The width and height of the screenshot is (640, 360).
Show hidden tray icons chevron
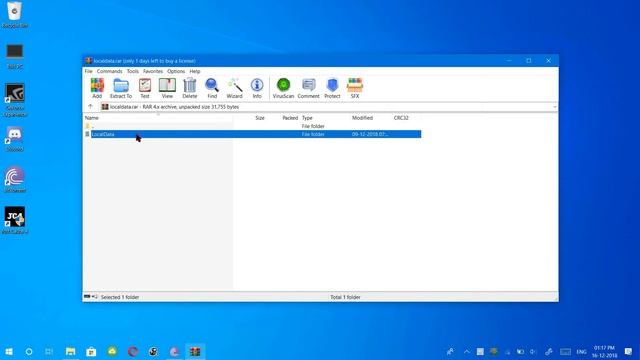pyautogui.click(x=467, y=351)
